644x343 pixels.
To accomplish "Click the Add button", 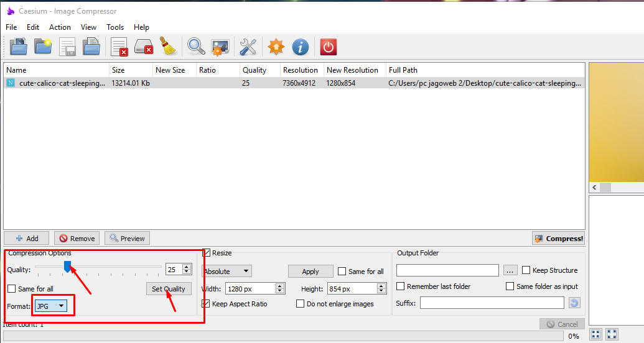I will 27,239.
